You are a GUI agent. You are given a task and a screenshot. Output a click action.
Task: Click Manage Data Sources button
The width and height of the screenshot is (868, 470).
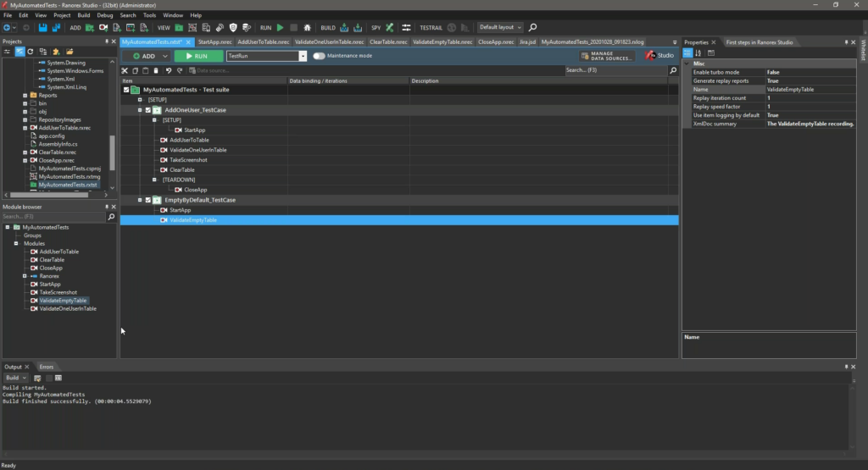point(606,56)
